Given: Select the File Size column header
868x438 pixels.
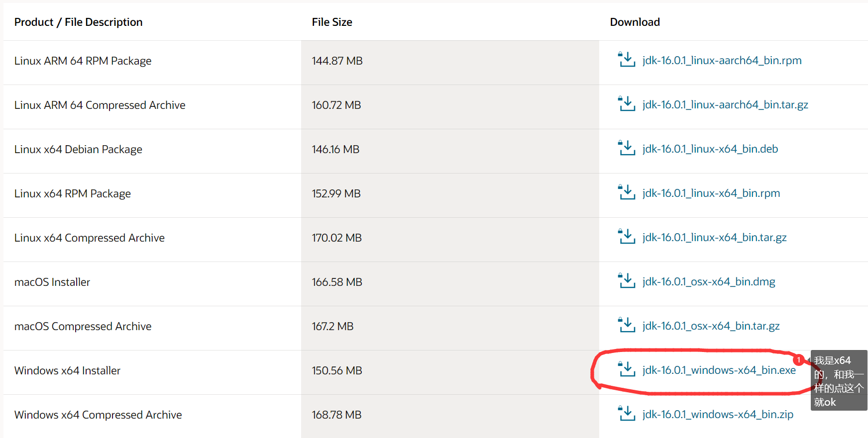Looking at the screenshot, I should click(332, 22).
